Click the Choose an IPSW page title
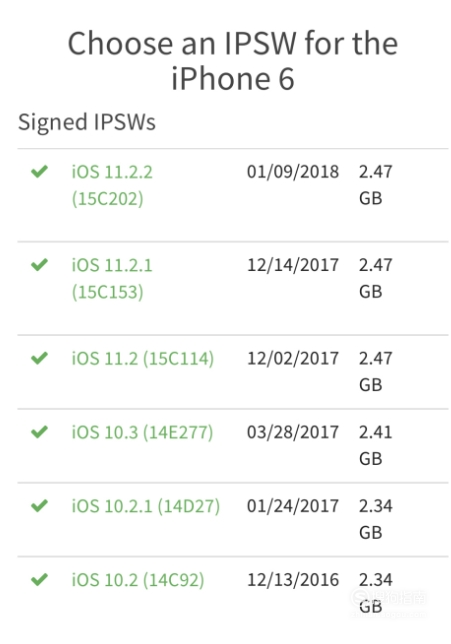 (x=232, y=60)
